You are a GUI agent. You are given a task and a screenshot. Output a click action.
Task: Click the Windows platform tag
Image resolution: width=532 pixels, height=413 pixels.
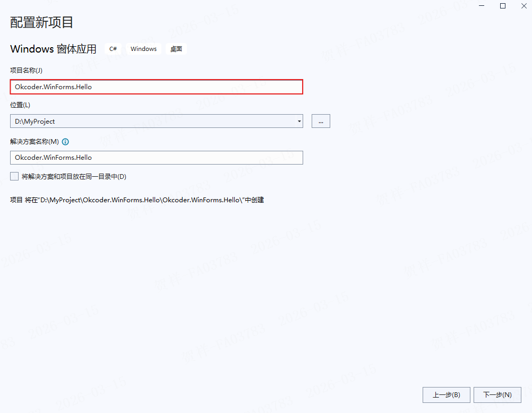pos(143,49)
